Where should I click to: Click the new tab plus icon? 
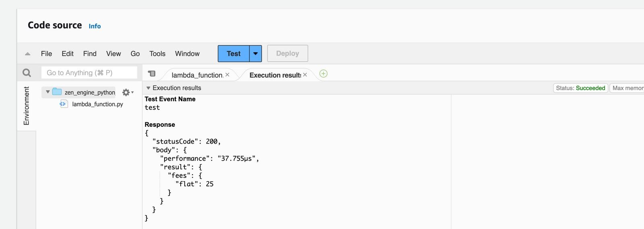(x=323, y=74)
